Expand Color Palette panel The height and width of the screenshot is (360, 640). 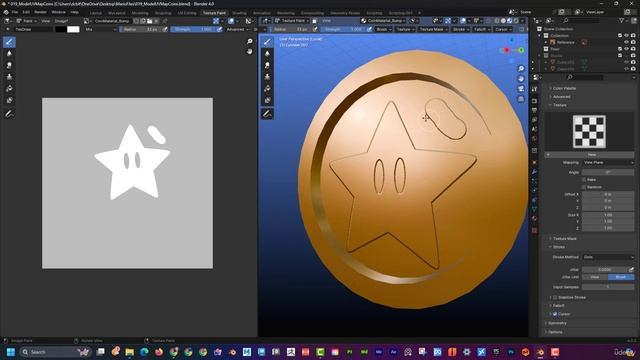564,89
